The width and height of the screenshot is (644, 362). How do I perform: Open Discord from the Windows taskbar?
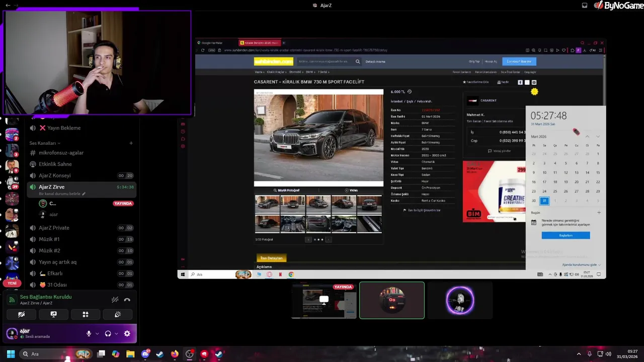[x=145, y=354]
